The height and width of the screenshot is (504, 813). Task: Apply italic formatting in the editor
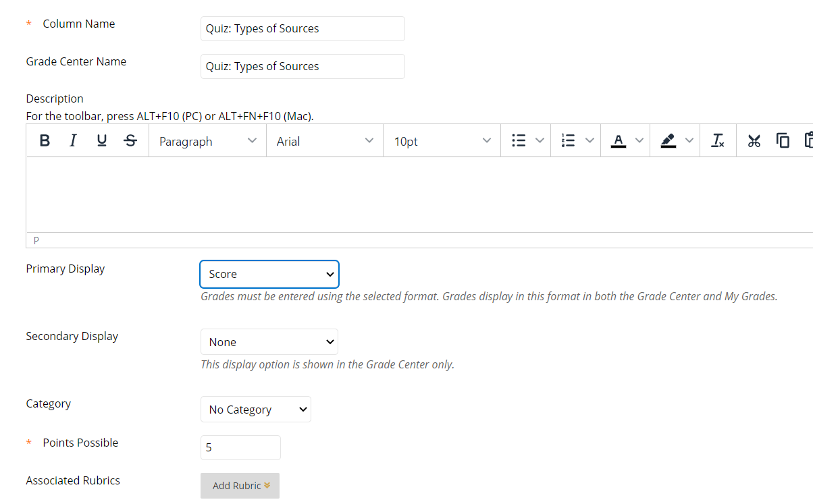pyautogui.click(x=74, y=140)
